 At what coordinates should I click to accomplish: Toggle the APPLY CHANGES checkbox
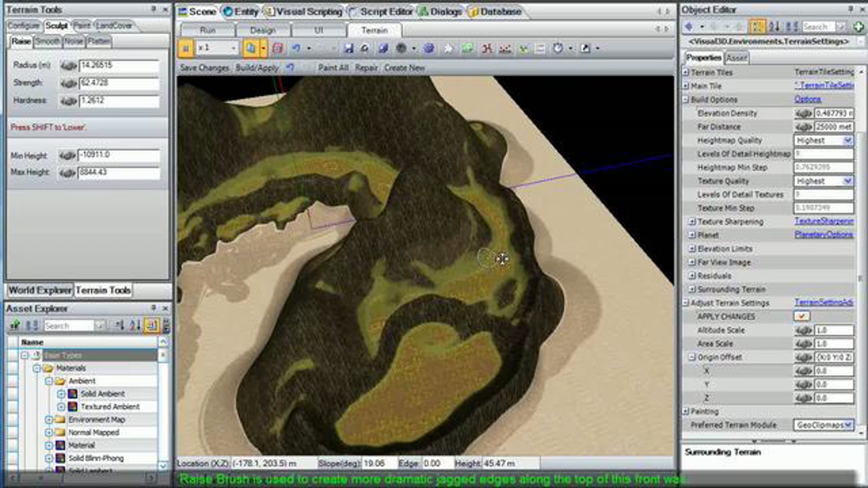801,316
